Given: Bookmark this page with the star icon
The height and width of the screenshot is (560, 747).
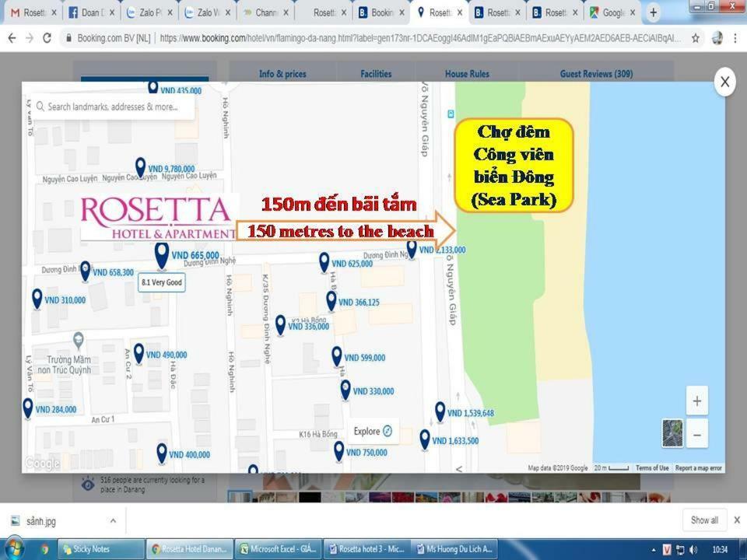Looking at the screenshot, I should (x=696, y=38).
